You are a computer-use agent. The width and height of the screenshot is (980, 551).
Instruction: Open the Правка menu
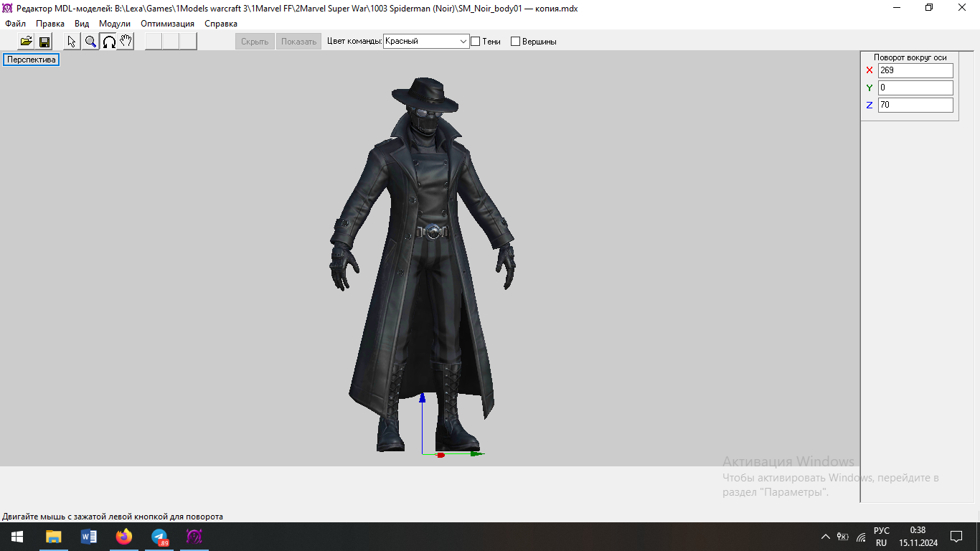pos(50,24)
